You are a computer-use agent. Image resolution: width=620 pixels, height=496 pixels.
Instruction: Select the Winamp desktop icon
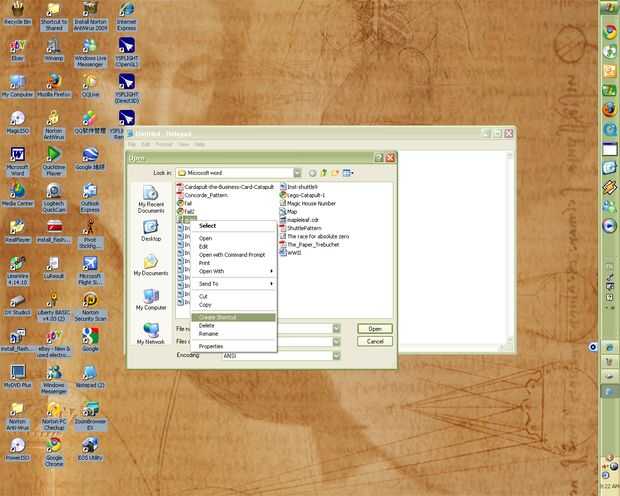coord(54,50)
